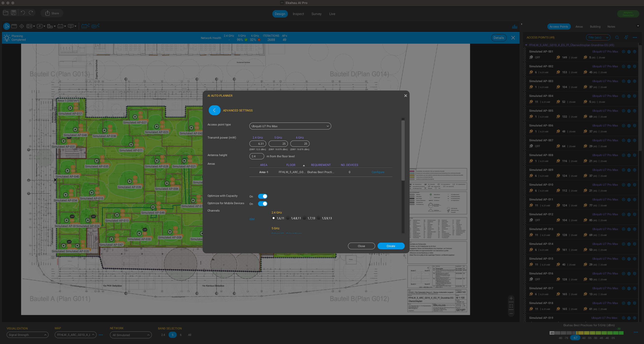Select the 1,4,8,11 channel plan
This screenshot has height=344, width=644.
[288, 218]
